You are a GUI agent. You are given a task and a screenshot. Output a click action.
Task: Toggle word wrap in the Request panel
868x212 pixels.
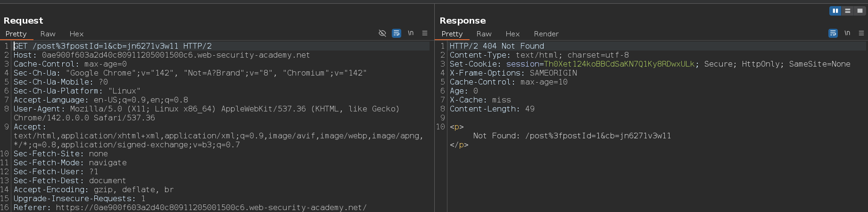point(397,33)
